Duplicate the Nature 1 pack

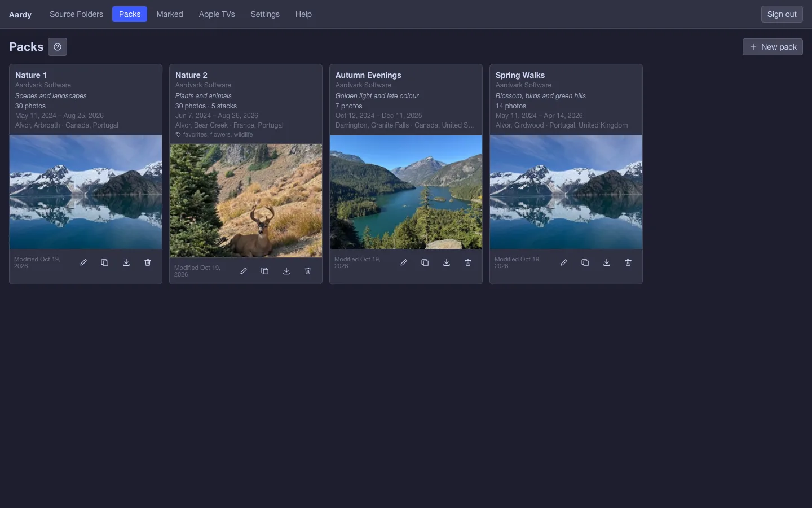(x=105, y=262)
